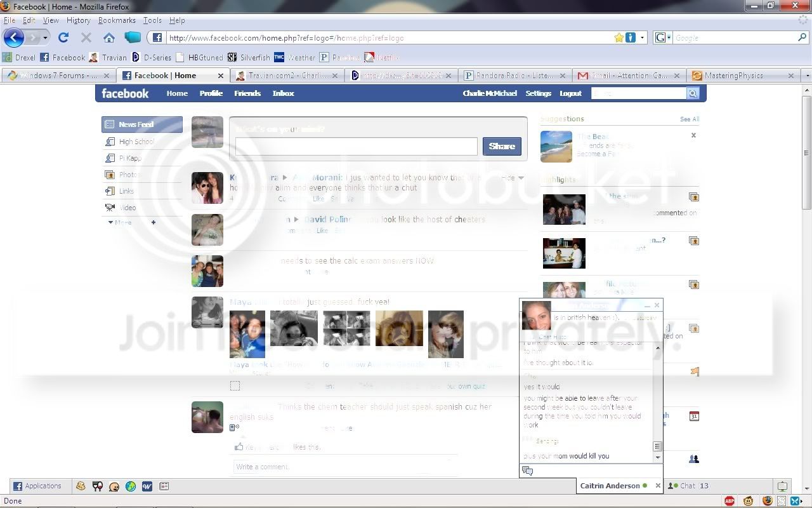
Task: Go to the Firefox home icon
Action: [x=109, y=37]
